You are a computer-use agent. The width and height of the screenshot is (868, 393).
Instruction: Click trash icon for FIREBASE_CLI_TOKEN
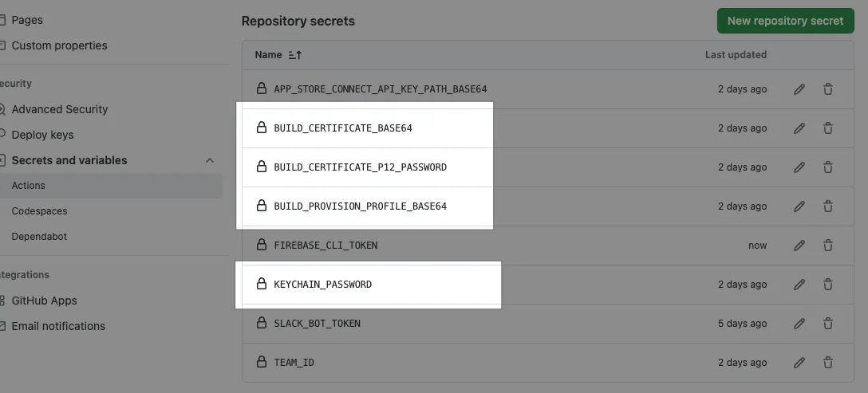point(828,246)
